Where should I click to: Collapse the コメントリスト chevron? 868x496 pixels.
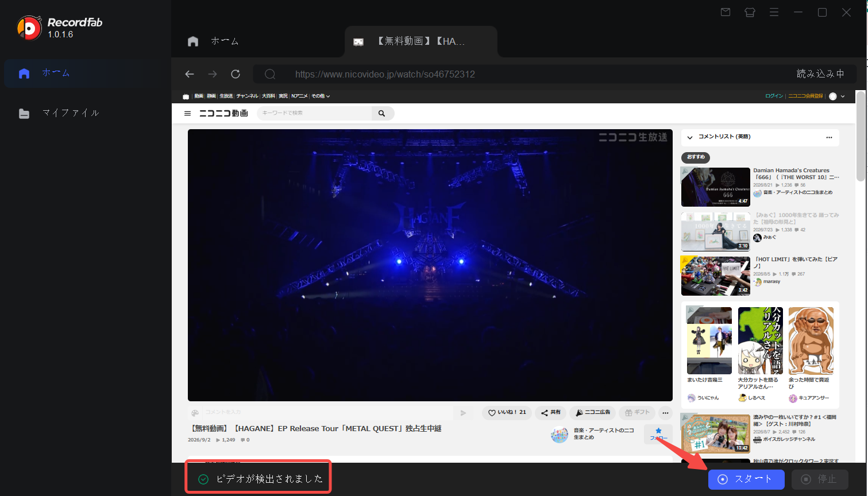[690, 137]
